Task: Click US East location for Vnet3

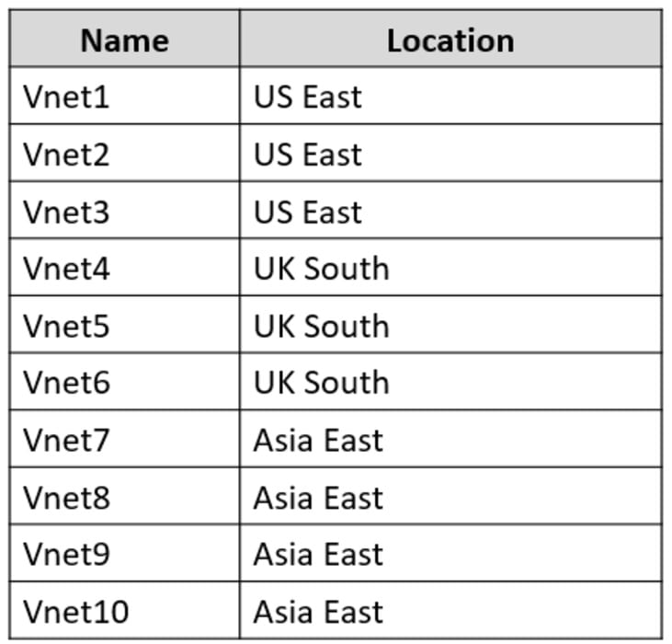Action: (308, 212)
